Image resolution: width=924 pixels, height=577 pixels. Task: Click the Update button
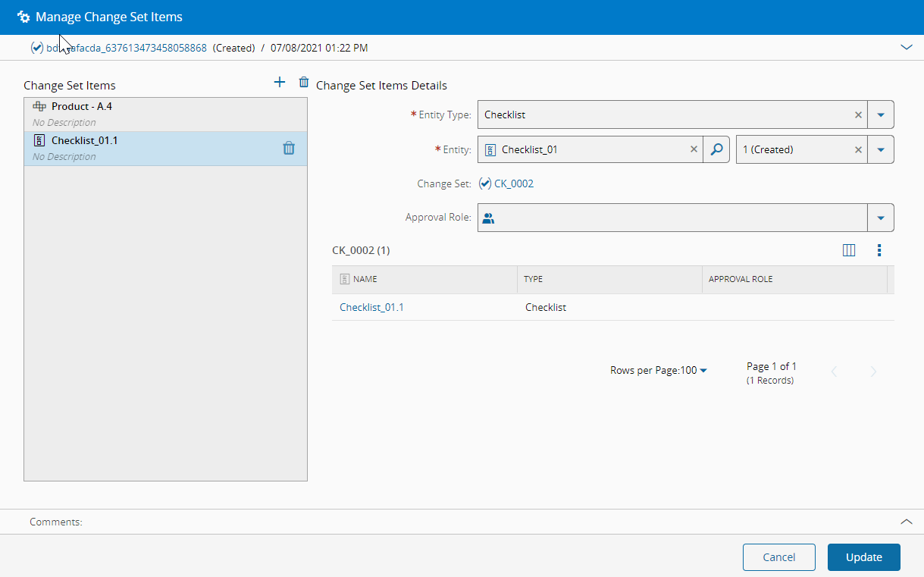[863, 557]
